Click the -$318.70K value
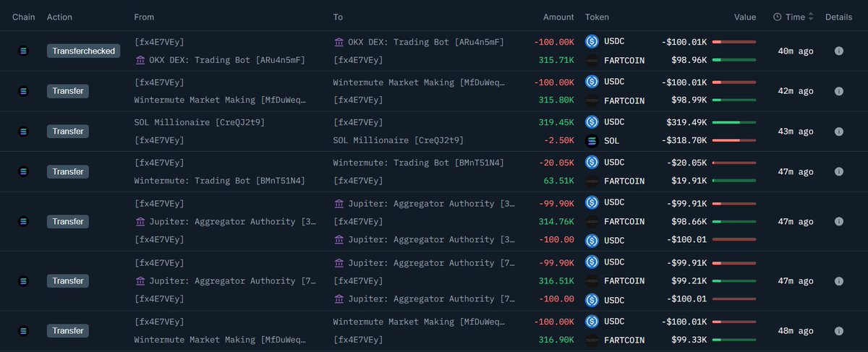 (x=686, y=141)
